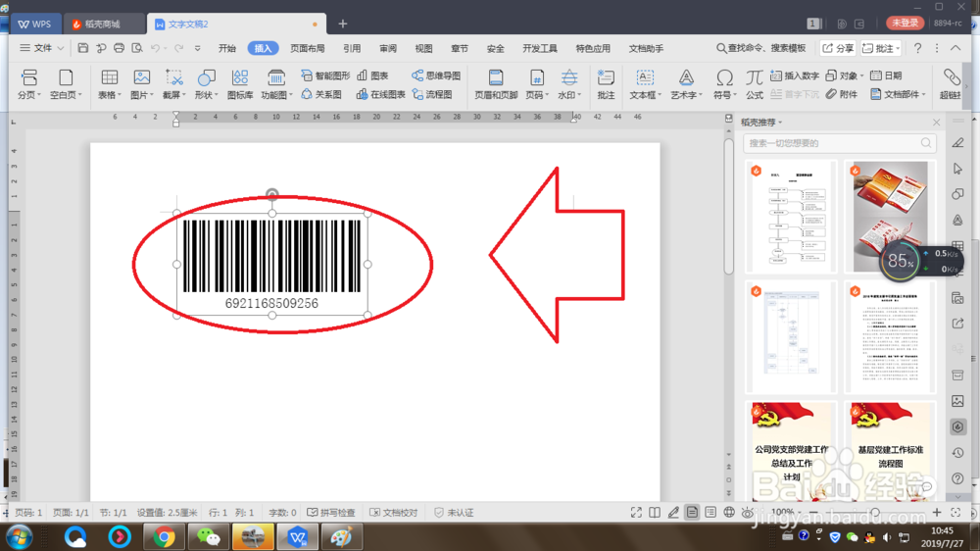This screenshot has height=551, width=980.
Task: Insert page number with 页码
Action: 536,84
